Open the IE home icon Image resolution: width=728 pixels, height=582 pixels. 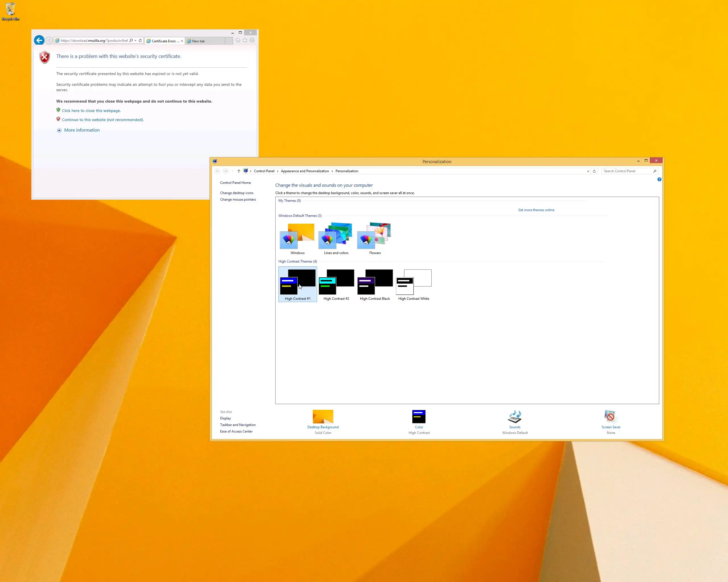[238, 40]
